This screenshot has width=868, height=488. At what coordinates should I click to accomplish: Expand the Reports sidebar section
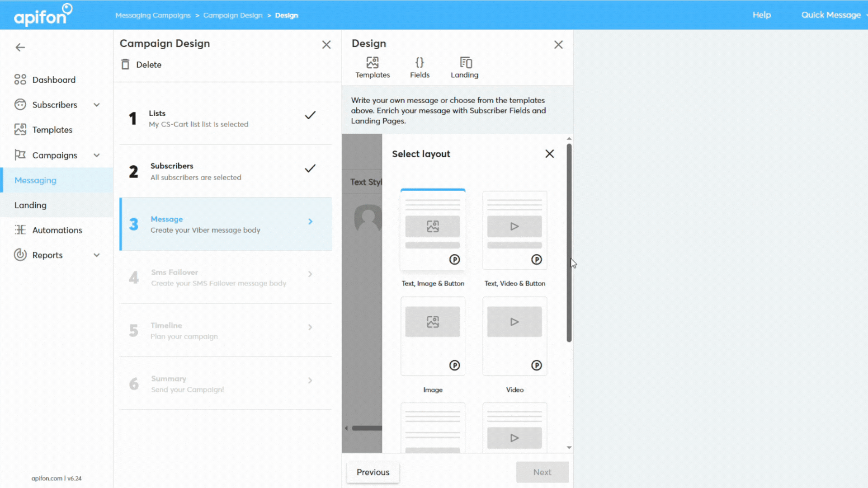(97, 255)
